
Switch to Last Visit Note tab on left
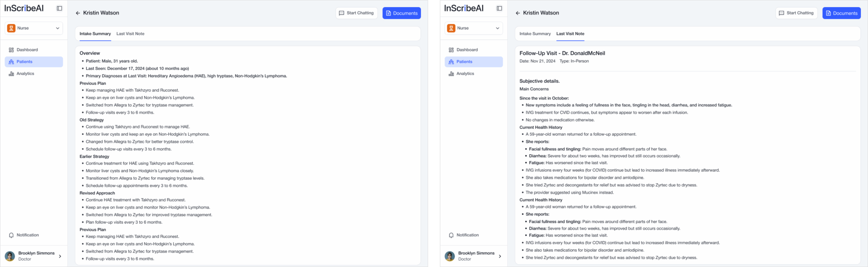point(131,34)
